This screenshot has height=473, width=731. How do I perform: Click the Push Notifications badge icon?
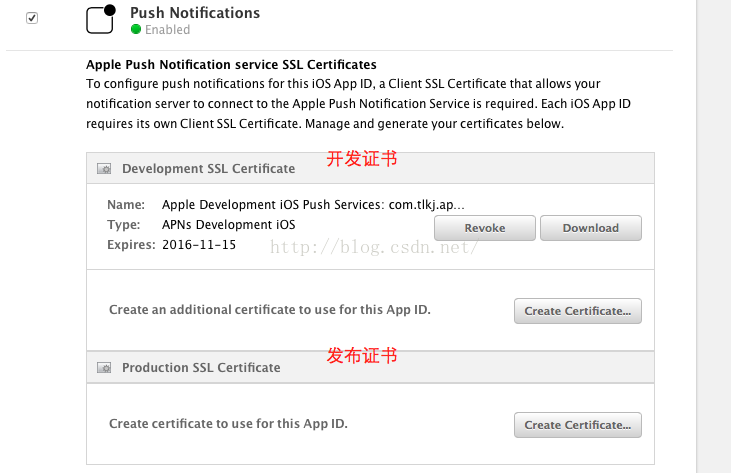[x=101, y=19]
